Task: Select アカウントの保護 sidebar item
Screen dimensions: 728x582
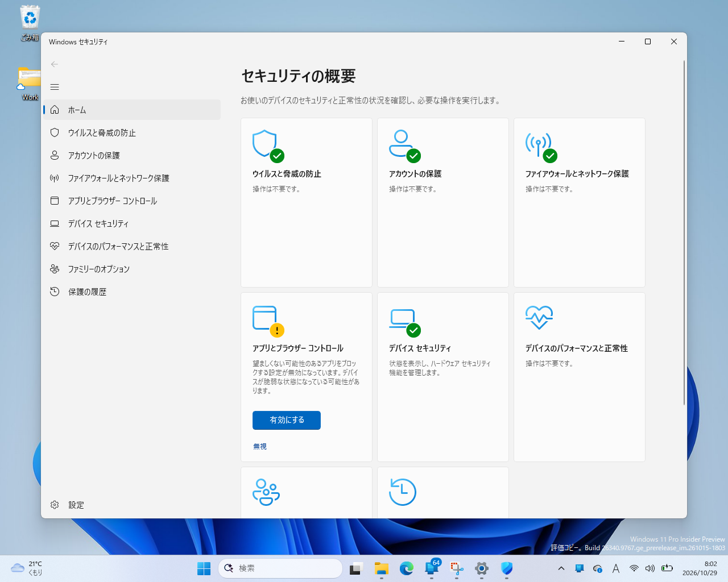Action: click(x=132, y=155)
